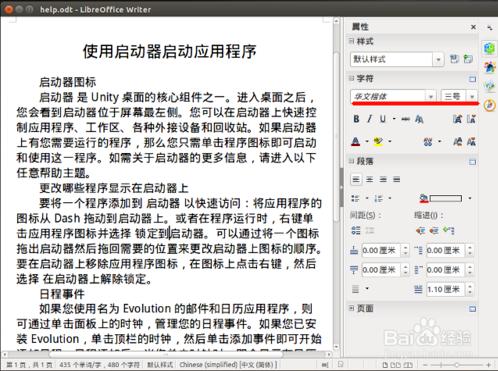Open the highlighting color dropdown arrow
The width and height of the screenshot is (498, 371).
(389, 142)
